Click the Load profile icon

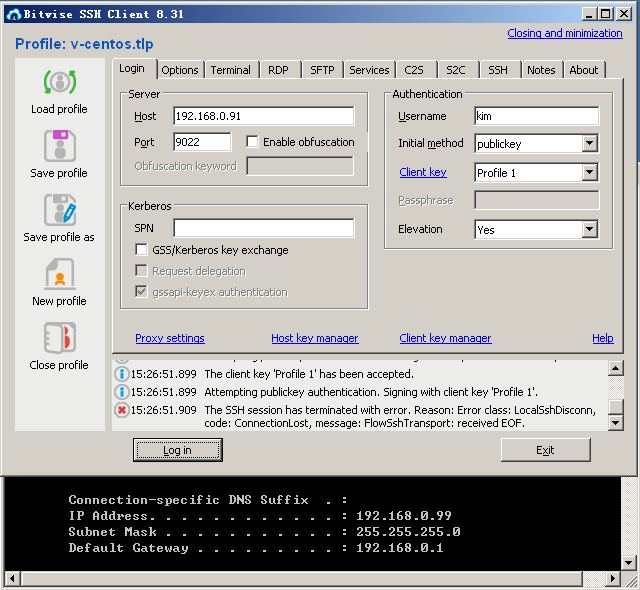point(60,82)
